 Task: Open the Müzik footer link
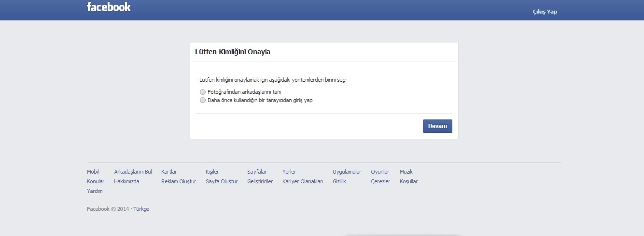(x=406, y=172)
